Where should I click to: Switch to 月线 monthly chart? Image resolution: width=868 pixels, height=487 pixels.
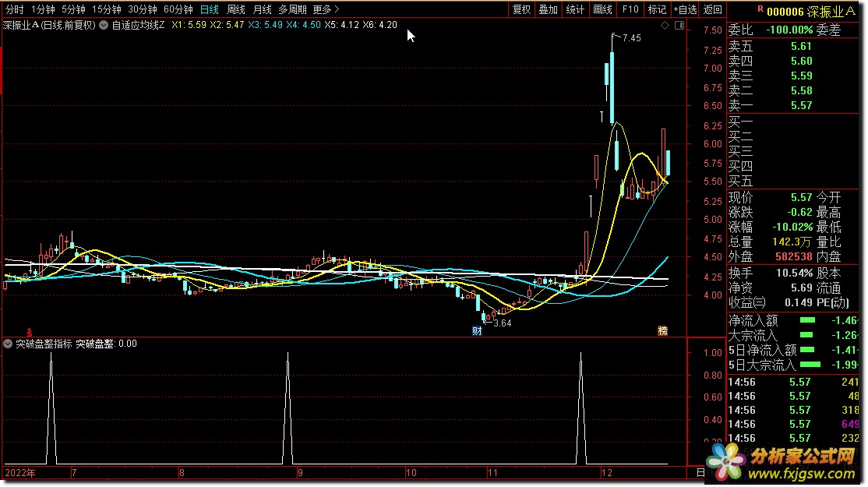click(x=262, y=9)
